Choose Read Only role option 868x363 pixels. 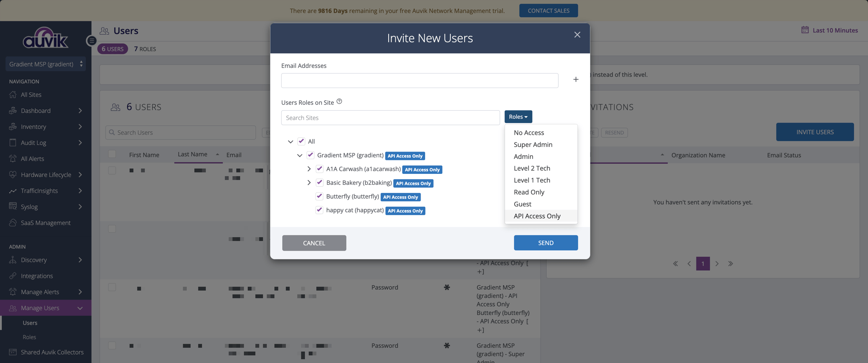(x=529, y=192)
